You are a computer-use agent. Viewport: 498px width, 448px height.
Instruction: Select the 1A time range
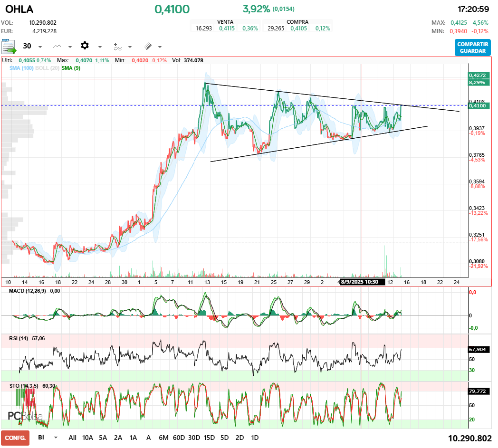(134, 438)
